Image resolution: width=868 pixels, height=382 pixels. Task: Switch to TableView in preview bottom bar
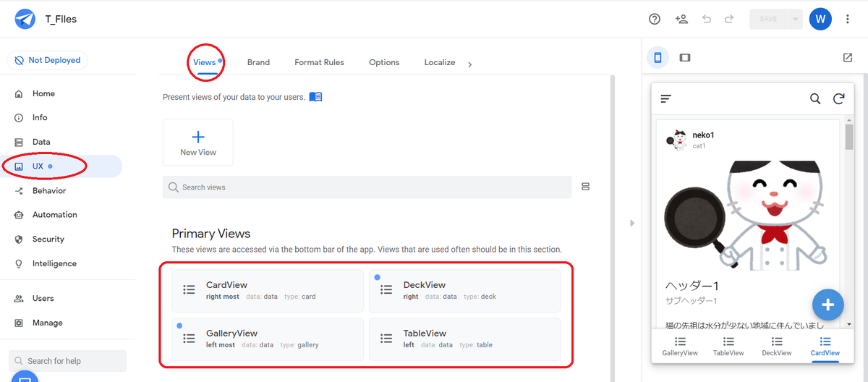[728, 347]
